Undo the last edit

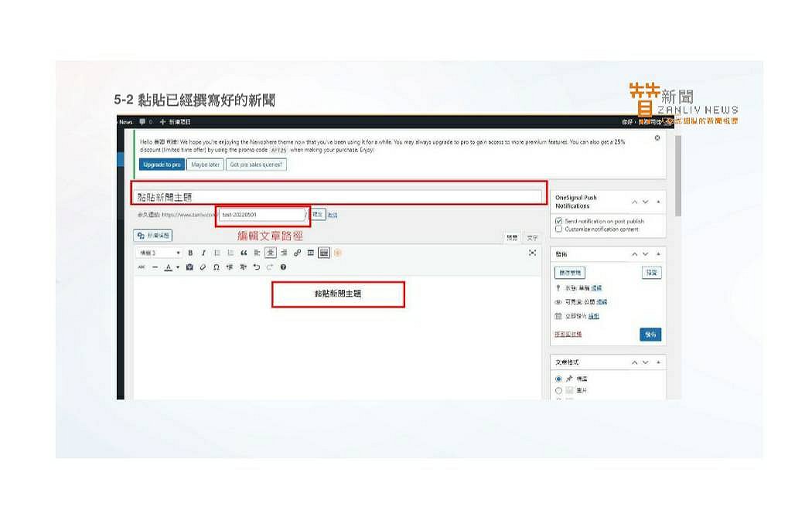(256, 267)
